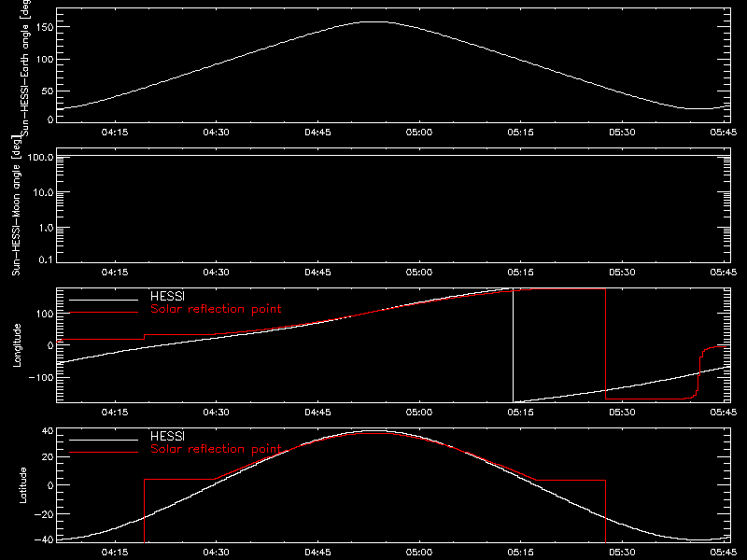
Task: Click the 1.0 tick label on Moon angle axis
Action: (46, 228)
